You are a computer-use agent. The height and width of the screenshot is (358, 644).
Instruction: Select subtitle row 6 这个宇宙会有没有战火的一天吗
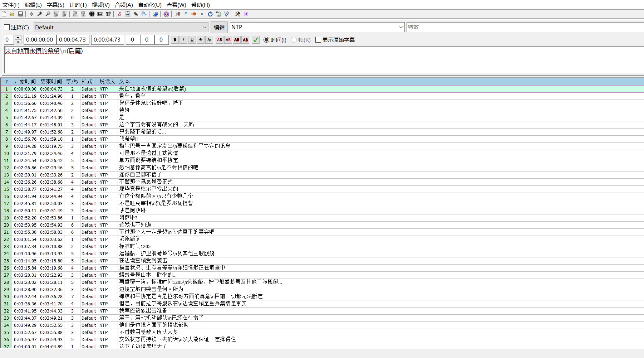[322, 125]
